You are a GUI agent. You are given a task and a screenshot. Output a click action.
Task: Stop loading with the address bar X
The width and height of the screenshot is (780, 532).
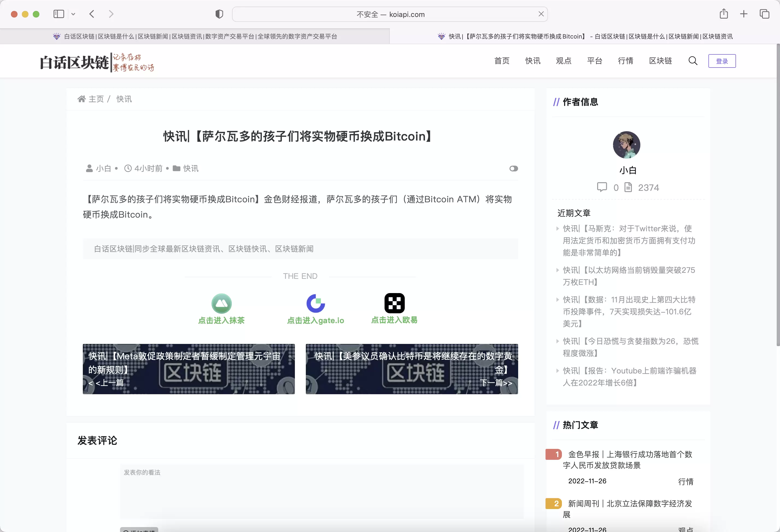541,14
